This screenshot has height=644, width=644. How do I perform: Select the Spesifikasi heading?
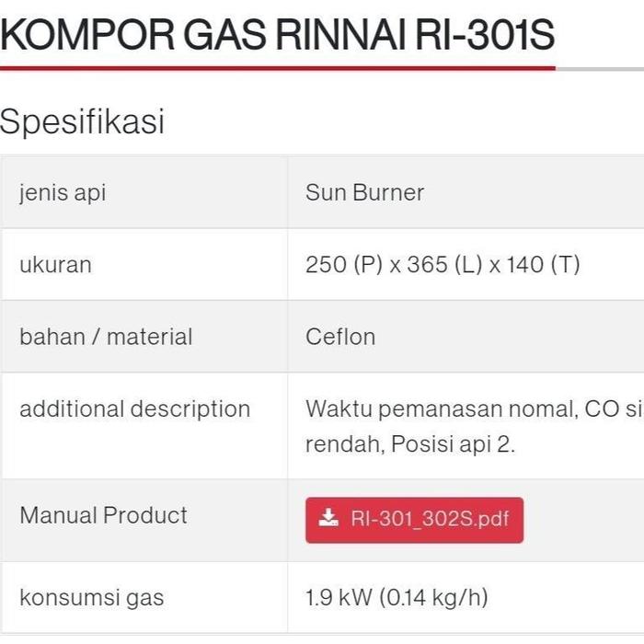[x=82, y=121]
